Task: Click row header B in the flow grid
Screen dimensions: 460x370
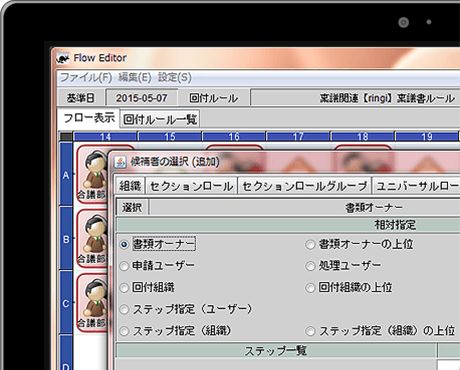Action: (x=66, y=239)
